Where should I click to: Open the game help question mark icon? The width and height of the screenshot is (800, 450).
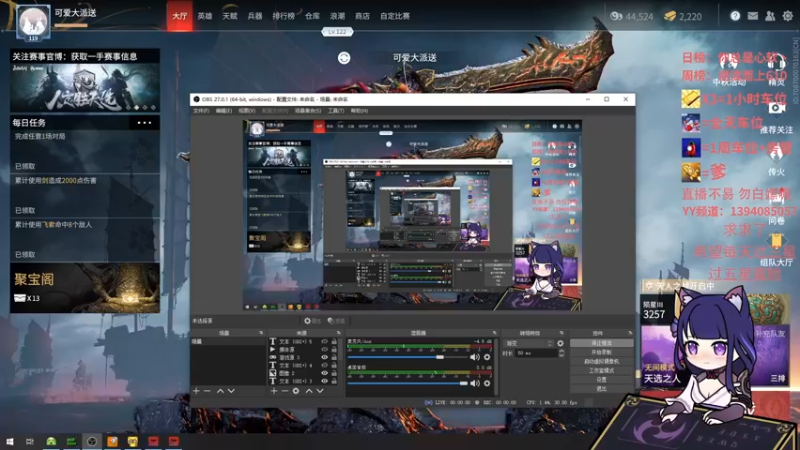point(735,16)
